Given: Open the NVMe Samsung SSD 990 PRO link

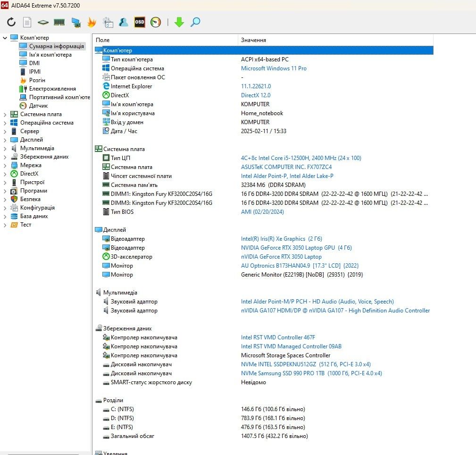Looking at the screenshot, I should pos(311,373).
